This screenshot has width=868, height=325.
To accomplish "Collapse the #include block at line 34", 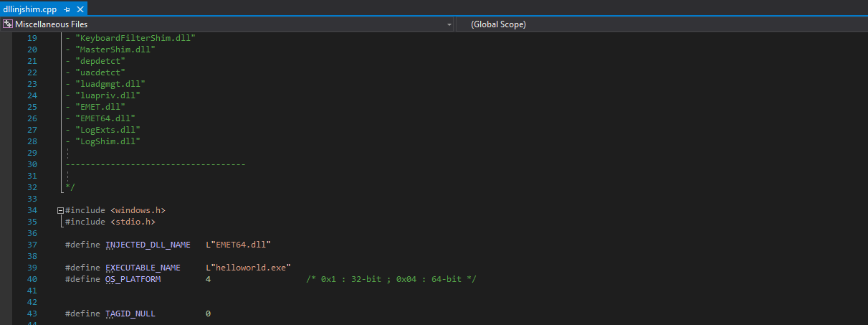I will click(60, 210).
